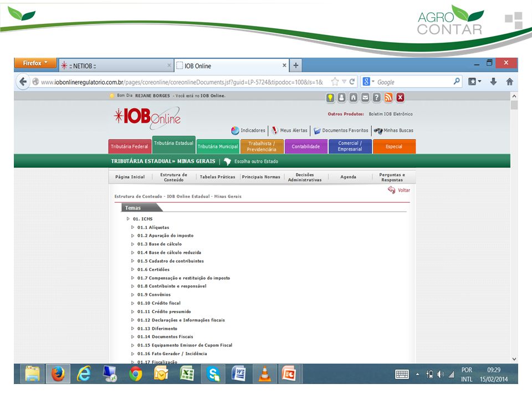This screenshot has height=399, width=532.
Task: Expand 01.2 Apuração do imposto arrow
Action: pyautogui.click(x=132, y=236)
